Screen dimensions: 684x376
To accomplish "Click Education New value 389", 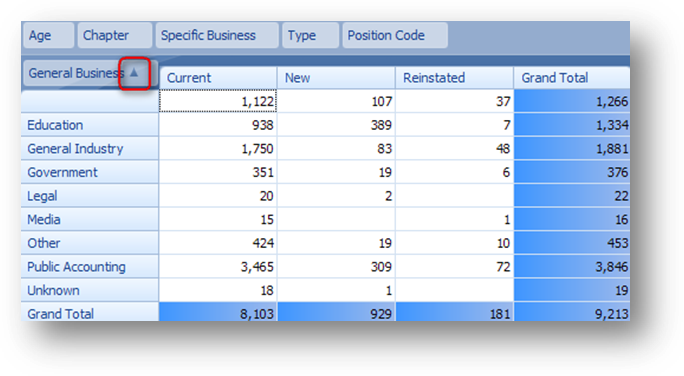I will click(x=336, y=125).
